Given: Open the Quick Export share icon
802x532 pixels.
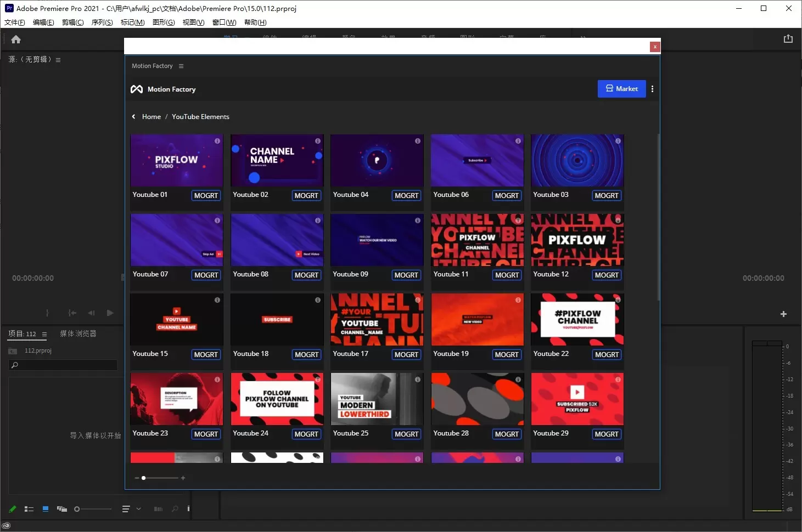Looking at the screenshot, I should click(x=788, y=38).
